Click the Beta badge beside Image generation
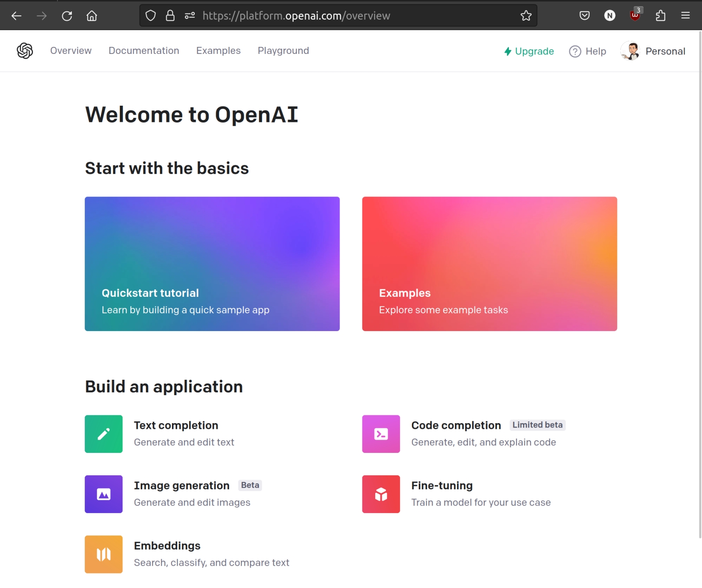 [x=250, y=485]
